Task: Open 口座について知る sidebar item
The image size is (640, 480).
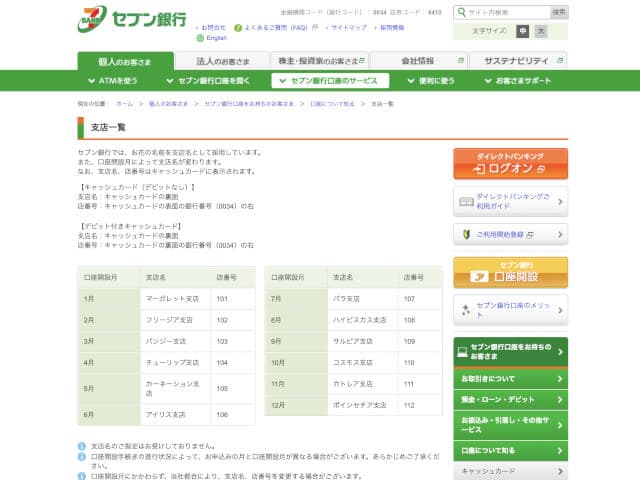Action: click(x=511, y=451)
